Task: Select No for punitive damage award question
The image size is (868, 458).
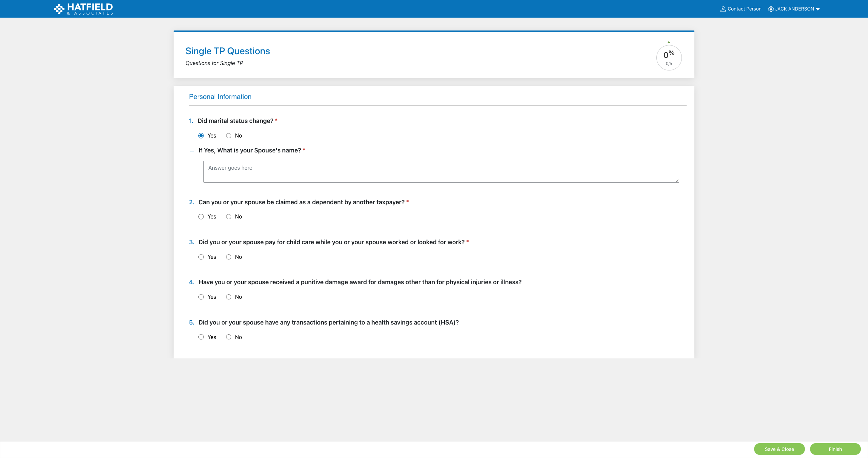Action: tap(228, 297)
